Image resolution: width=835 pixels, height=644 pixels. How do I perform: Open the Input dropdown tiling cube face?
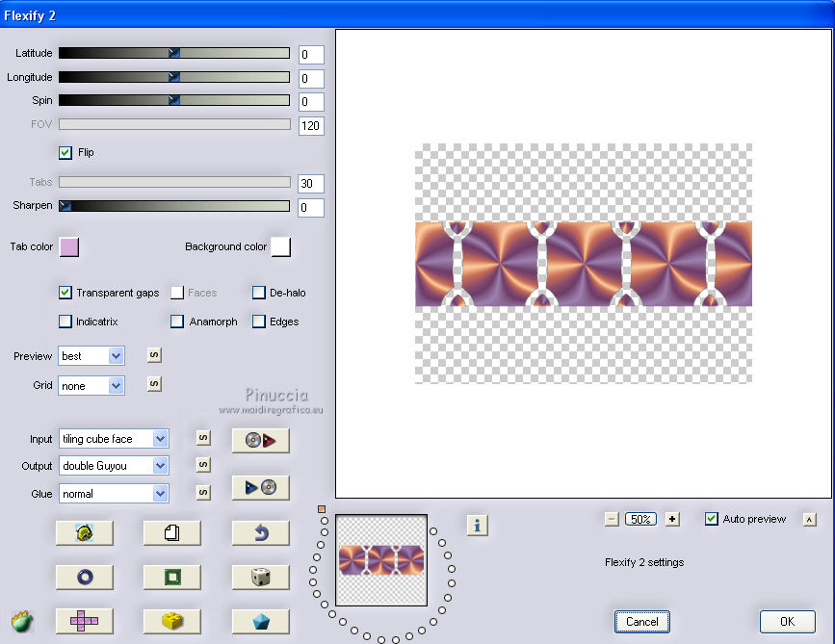[114, 439]
